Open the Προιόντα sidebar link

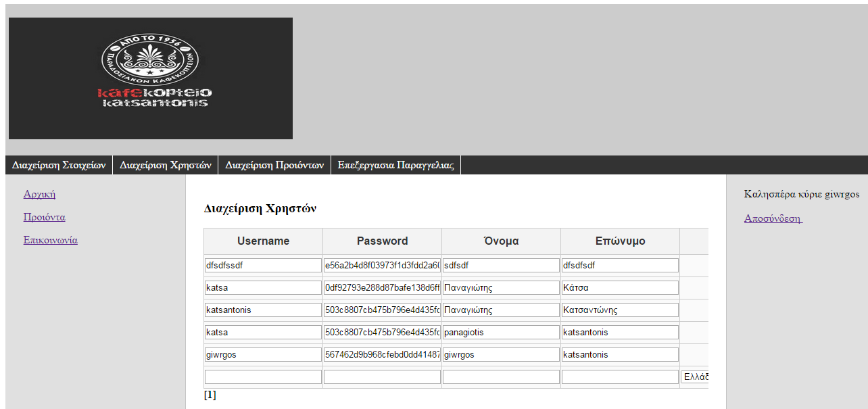44,217
